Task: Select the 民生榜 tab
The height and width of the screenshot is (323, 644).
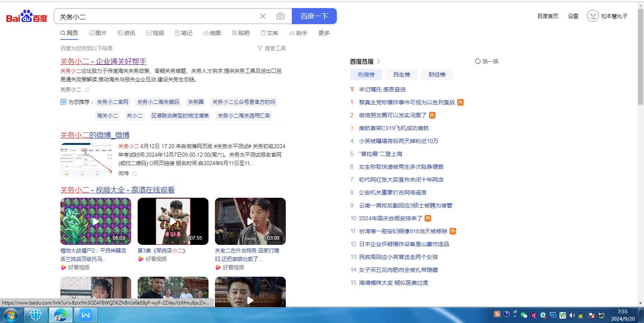Action: pos(402,75)
